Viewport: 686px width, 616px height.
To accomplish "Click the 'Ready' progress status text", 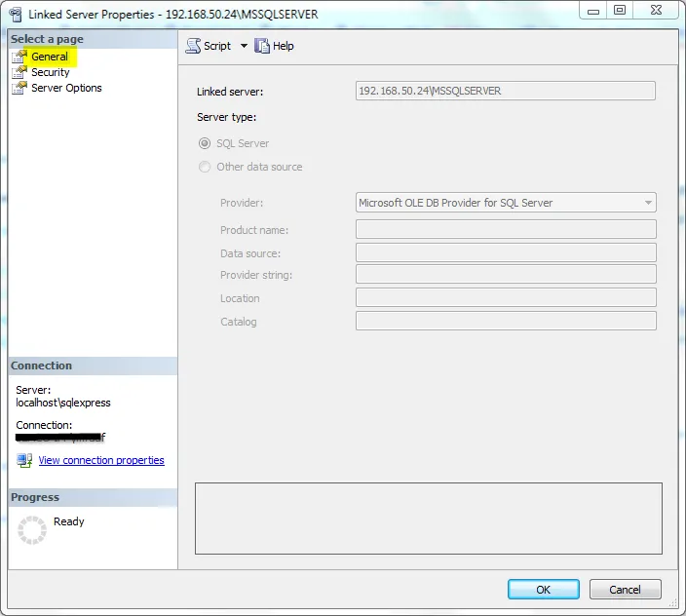I will point(68,521).
